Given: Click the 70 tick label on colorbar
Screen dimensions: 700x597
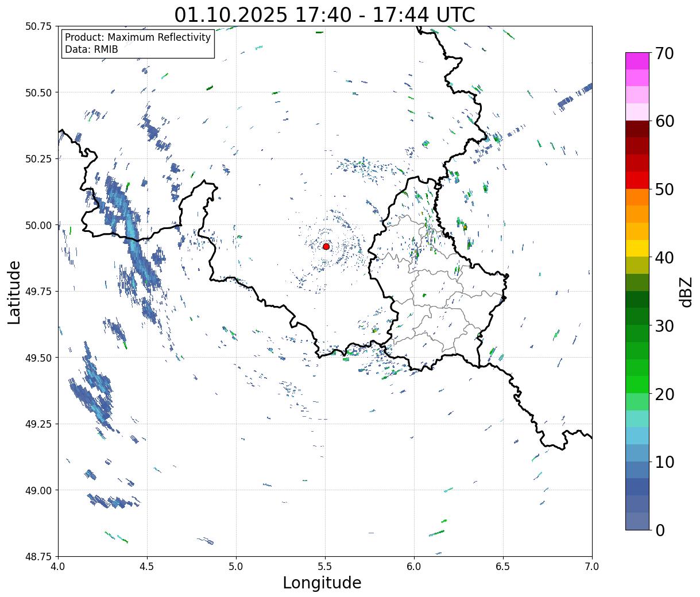Looking at the screenshot, I should pos(664,53).
